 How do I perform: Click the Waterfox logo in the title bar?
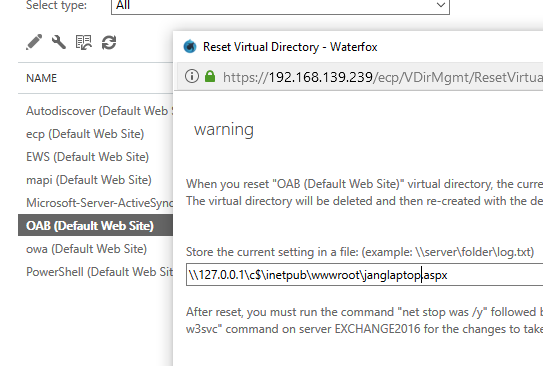[x=190, y=46]
